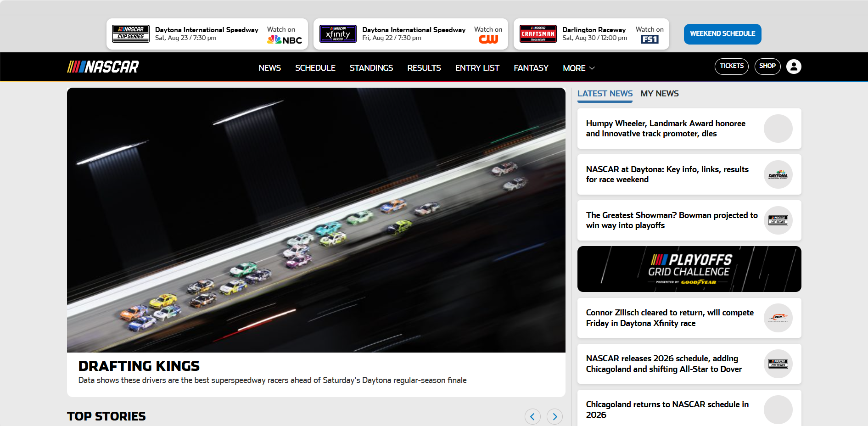This screenshot has height=426, width=868.
Task: Click the Craftsman Truck Series logo badge
Action: [538, 34]
